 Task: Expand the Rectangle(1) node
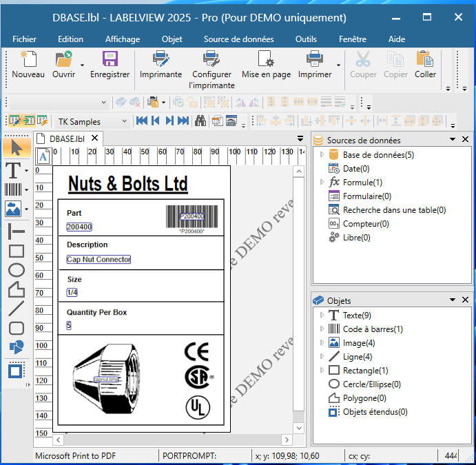tap(322, 371)
